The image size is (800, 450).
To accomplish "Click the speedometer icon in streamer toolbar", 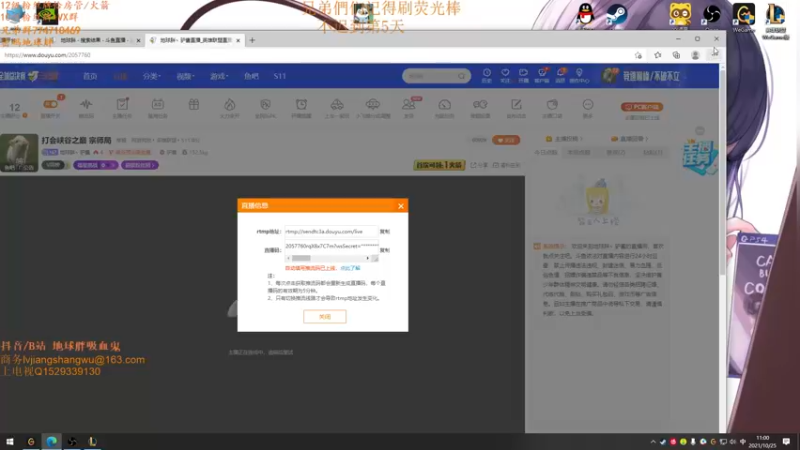I will (445, 105).
